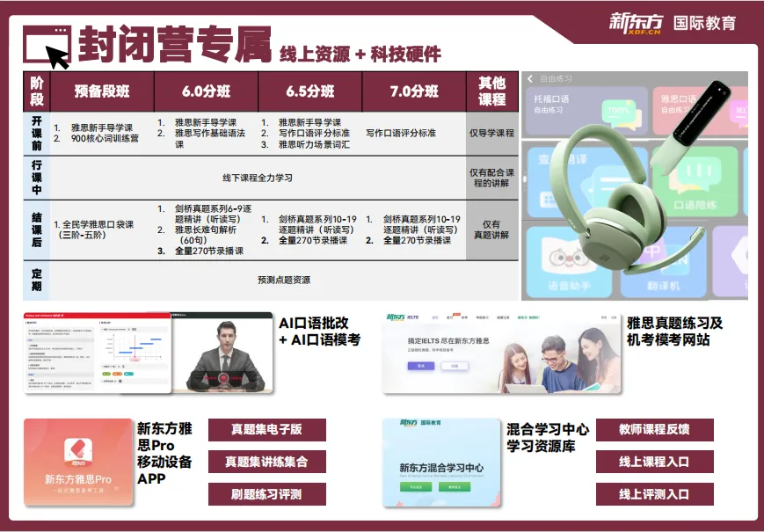The image size is (764, 532).
Task: Click the 线上资源 + 科技硬件 subtitle
Action: [x=360, y=55]
